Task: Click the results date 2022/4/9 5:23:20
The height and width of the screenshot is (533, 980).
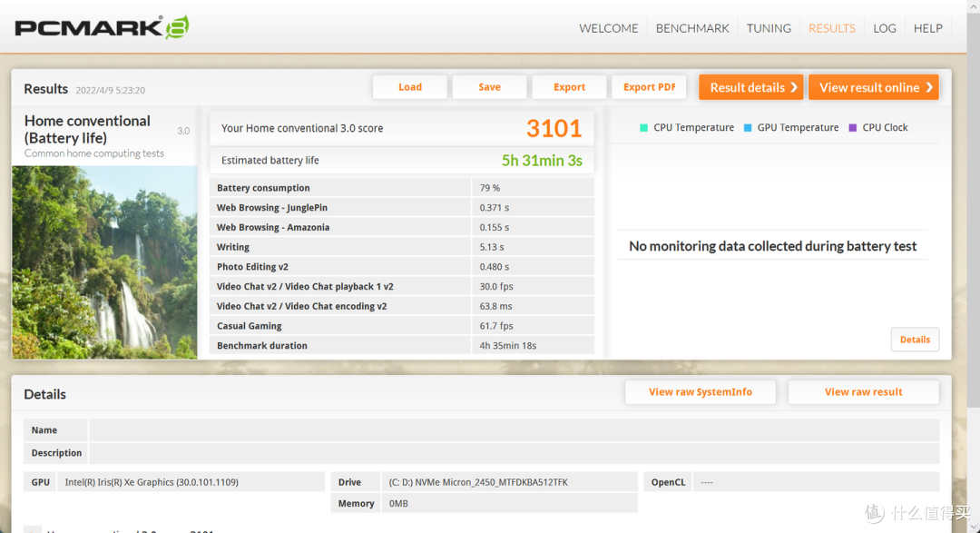Action: (110, 90)
